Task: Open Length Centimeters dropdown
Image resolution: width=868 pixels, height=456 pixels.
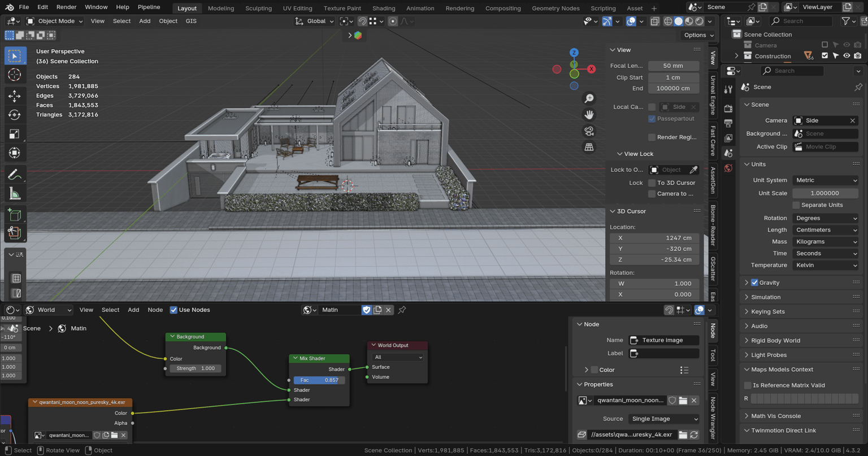Action: tap(826, 230)
